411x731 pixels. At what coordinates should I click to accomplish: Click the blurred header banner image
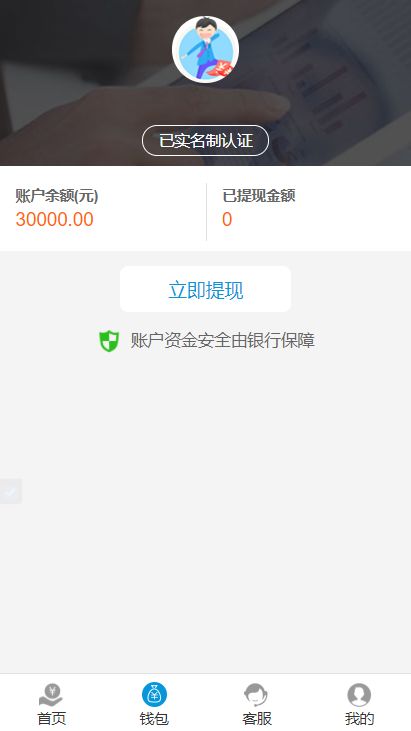pyautogui.click(x=206, y=83)
